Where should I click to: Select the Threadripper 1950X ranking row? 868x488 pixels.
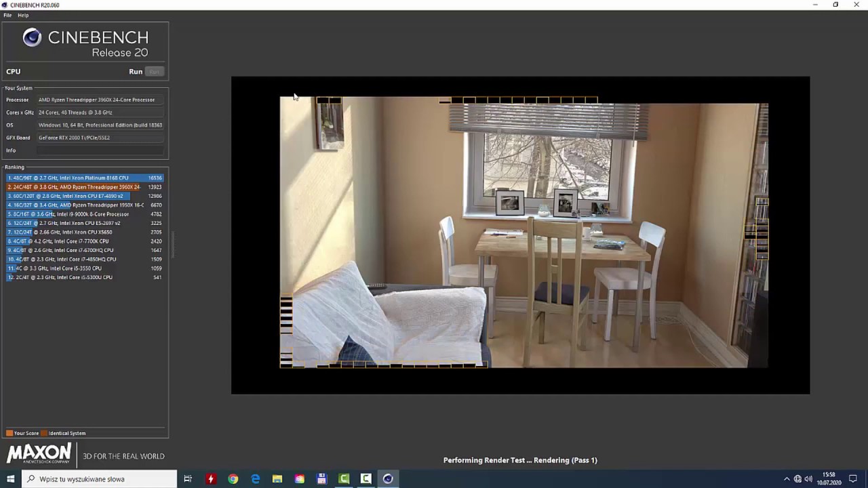coord(85,205)
